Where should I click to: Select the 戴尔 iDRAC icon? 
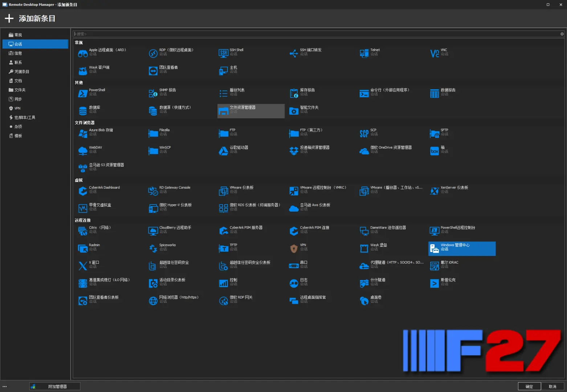[x=435, y=266]
